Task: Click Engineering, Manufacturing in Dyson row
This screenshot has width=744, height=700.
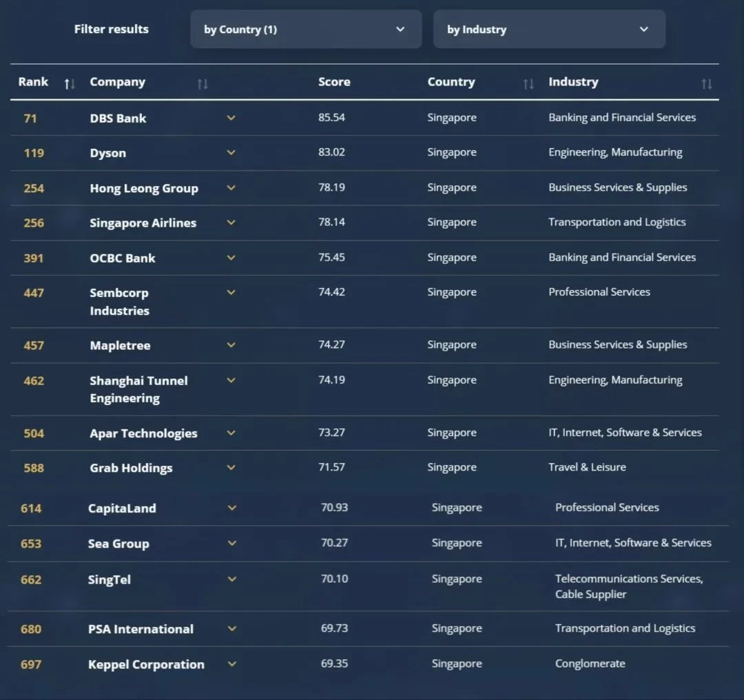Action: 615,152
